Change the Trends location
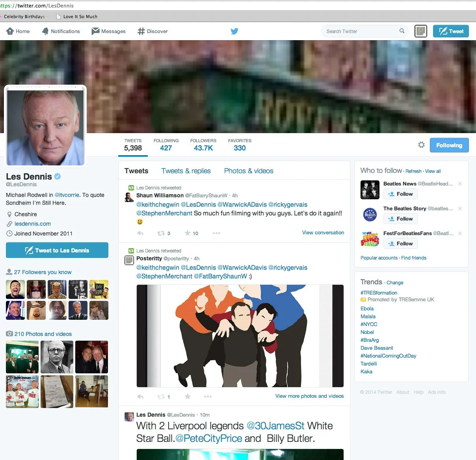Viewport: 476px width, 460px height. click(395, 283)
